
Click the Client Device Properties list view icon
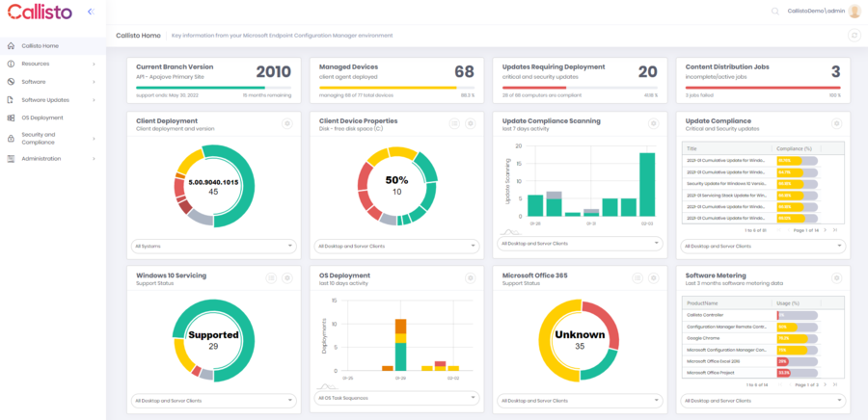pos(454,123)
